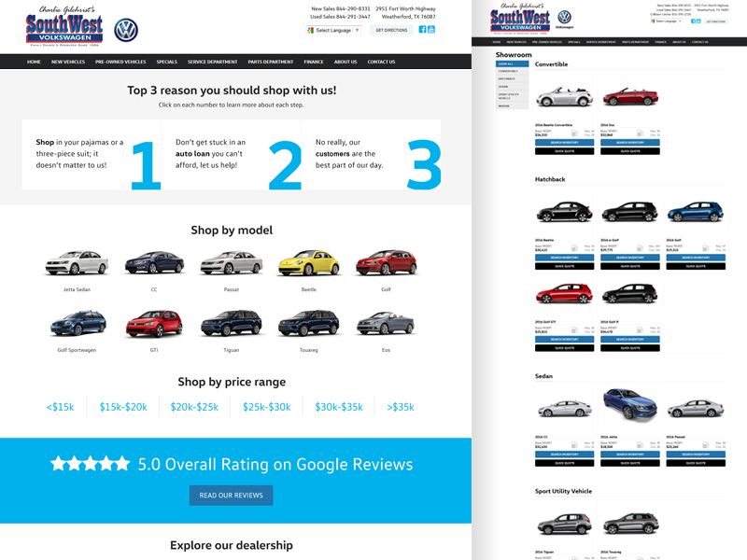Select the Tiguan model image
The width and height of the screenshot is (747, 560).
[232, 323]
